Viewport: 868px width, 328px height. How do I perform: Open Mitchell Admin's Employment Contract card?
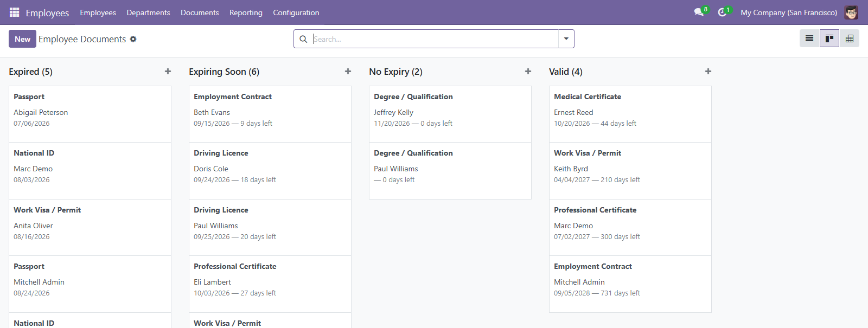point(630,284)
